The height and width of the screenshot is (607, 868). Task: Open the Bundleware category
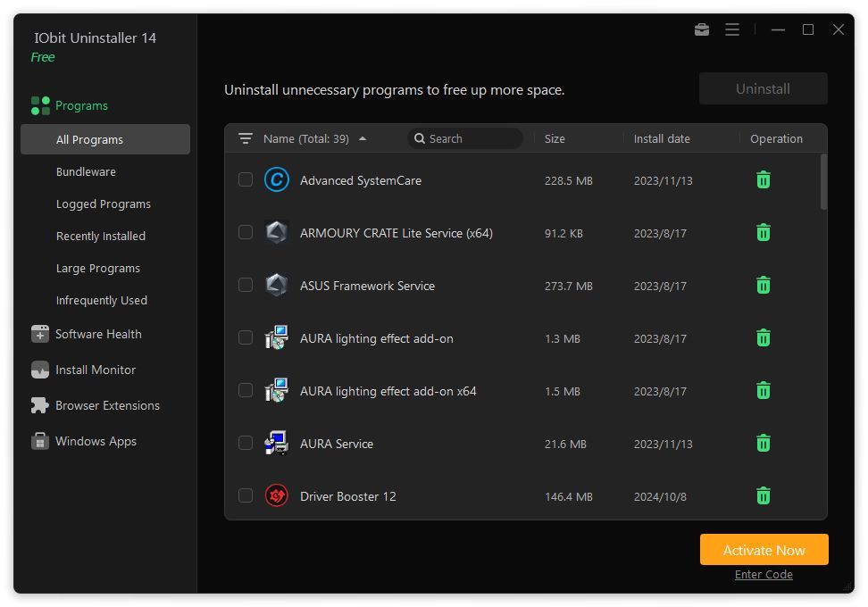[x=86, y=171]
